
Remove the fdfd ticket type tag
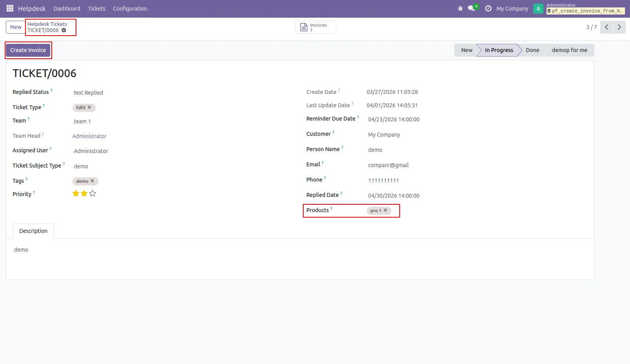click(89, 107)
